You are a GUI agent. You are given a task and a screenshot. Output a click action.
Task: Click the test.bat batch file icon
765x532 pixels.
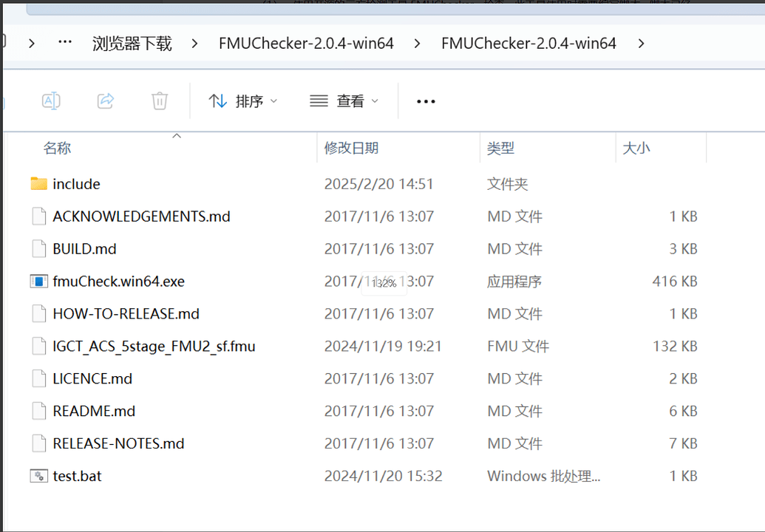[x=39, y=476]
